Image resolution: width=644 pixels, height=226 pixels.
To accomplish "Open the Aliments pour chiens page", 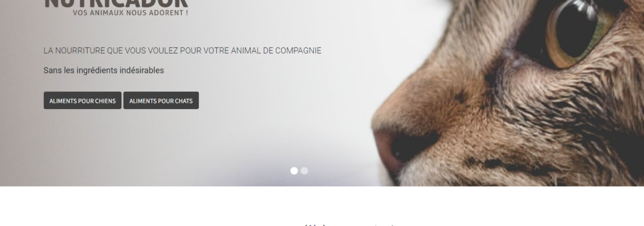I will 82,100.
